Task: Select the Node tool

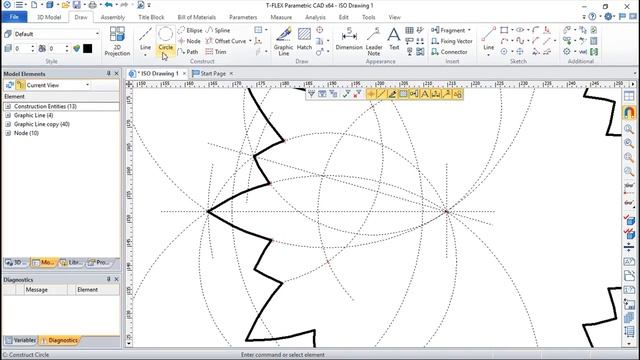Action: point(189,41)
